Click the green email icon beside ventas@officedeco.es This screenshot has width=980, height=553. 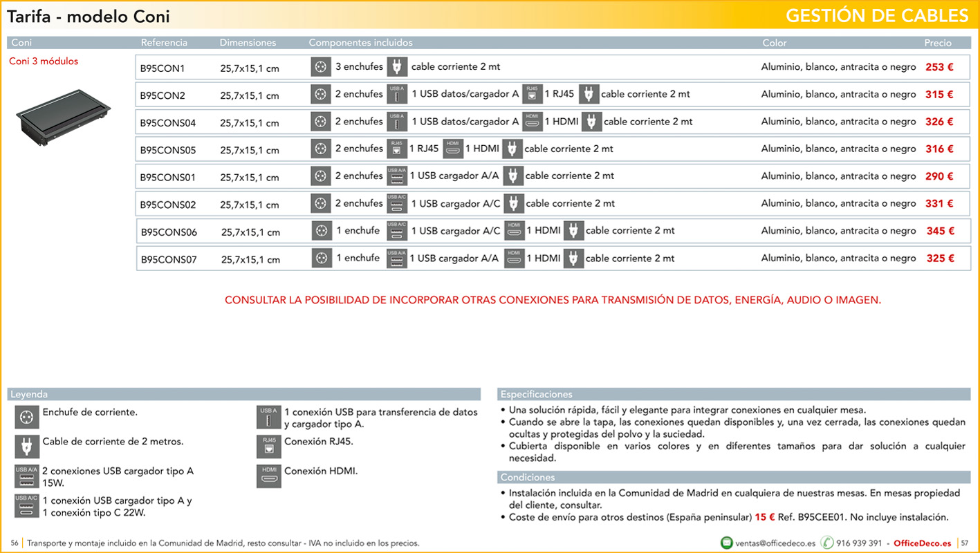(727, 543)
